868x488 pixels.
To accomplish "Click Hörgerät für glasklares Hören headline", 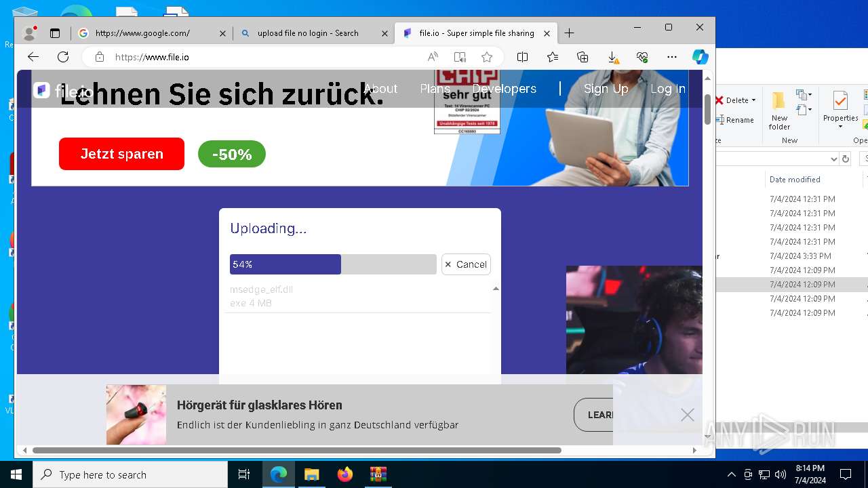I will click(x=259, y=405).
